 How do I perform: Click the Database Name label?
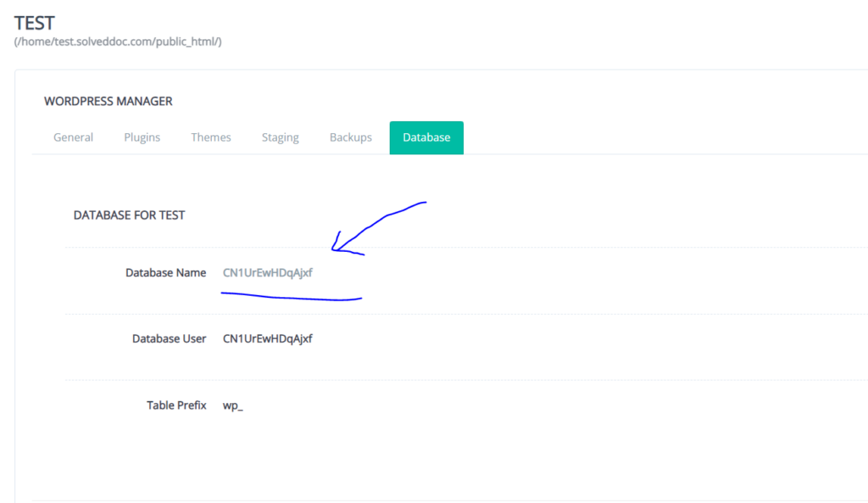coord(165,272)
